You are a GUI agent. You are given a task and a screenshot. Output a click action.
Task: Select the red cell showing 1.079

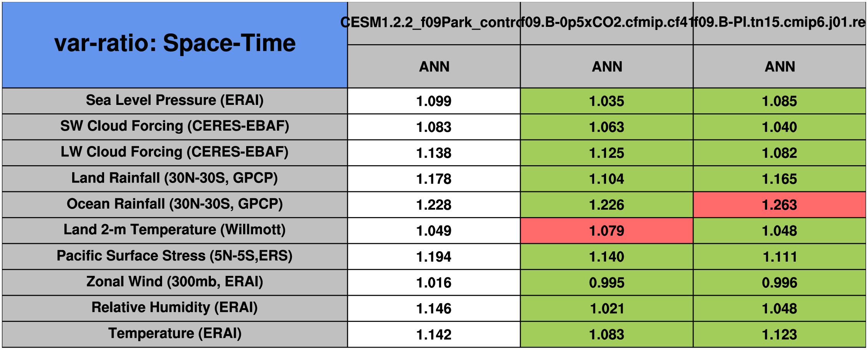pos(606,231)
